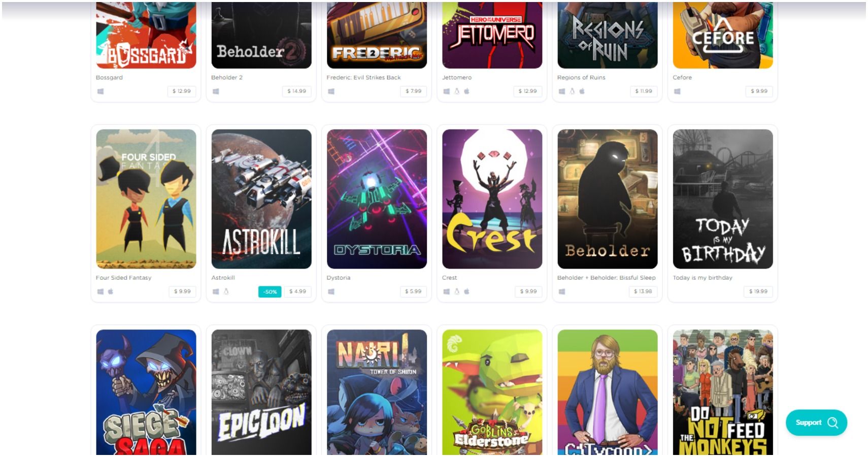
Task: Click the Linux icon under Jettomero
Action: point(456,91)
